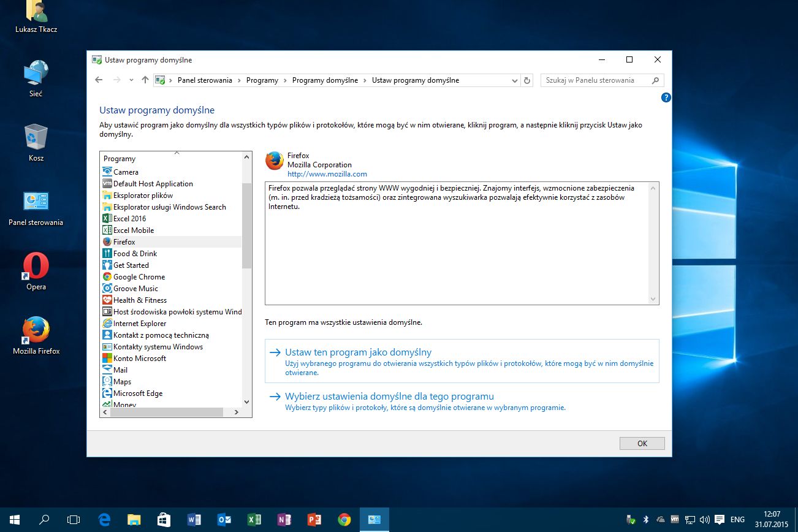
Task: Select Internet Explorer in the programs list
Action: coord(139,324)
